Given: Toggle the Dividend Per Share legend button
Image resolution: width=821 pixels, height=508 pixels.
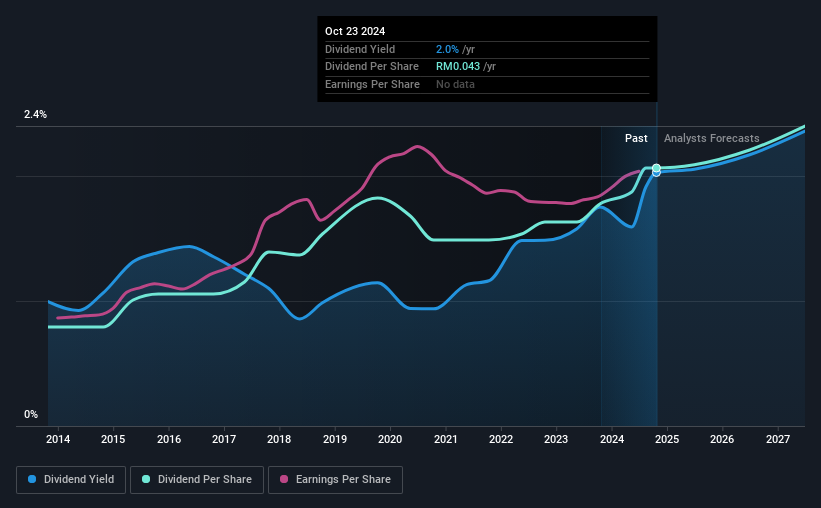Looking at the screenshot, I should pos(197,480).
